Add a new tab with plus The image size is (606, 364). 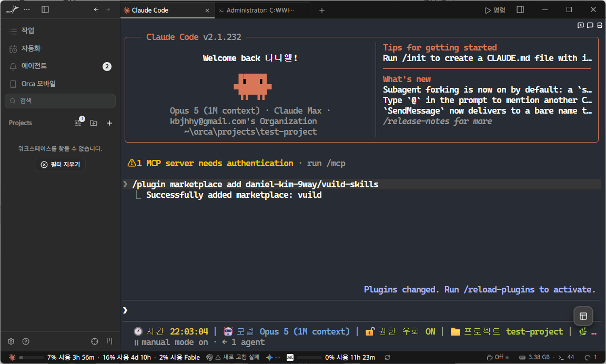pyautogui.click(x=322, y=11)
